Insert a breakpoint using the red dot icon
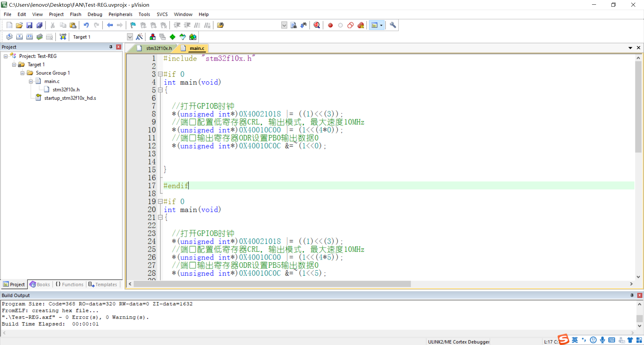Viewport: 644px width, 345px height. pos(330,25)
